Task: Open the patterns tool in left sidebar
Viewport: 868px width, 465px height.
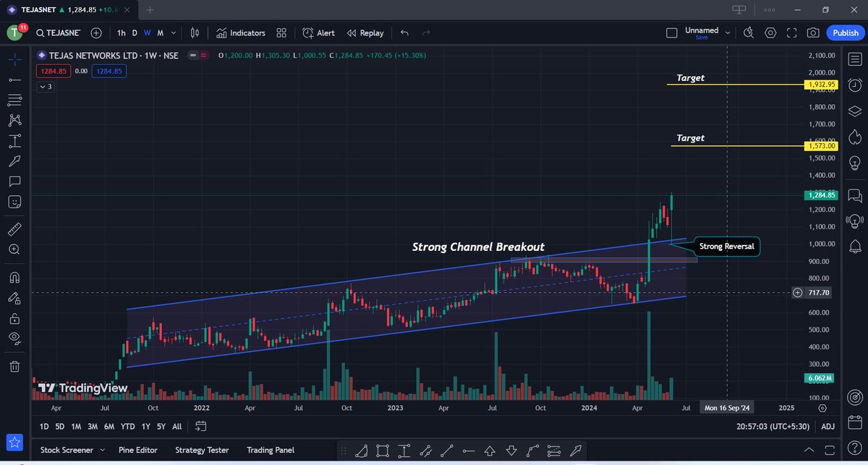Action: point(14,120)
